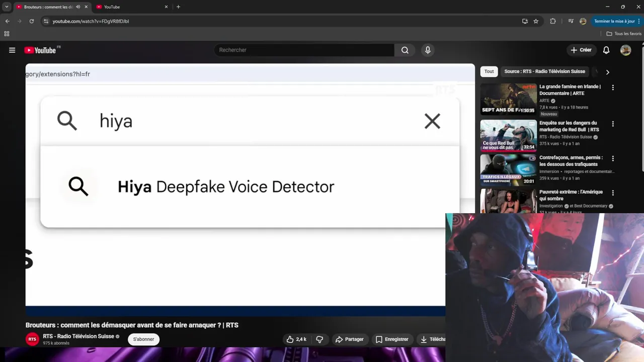Select Source : RTS filter chip

(x=544, y=72)
